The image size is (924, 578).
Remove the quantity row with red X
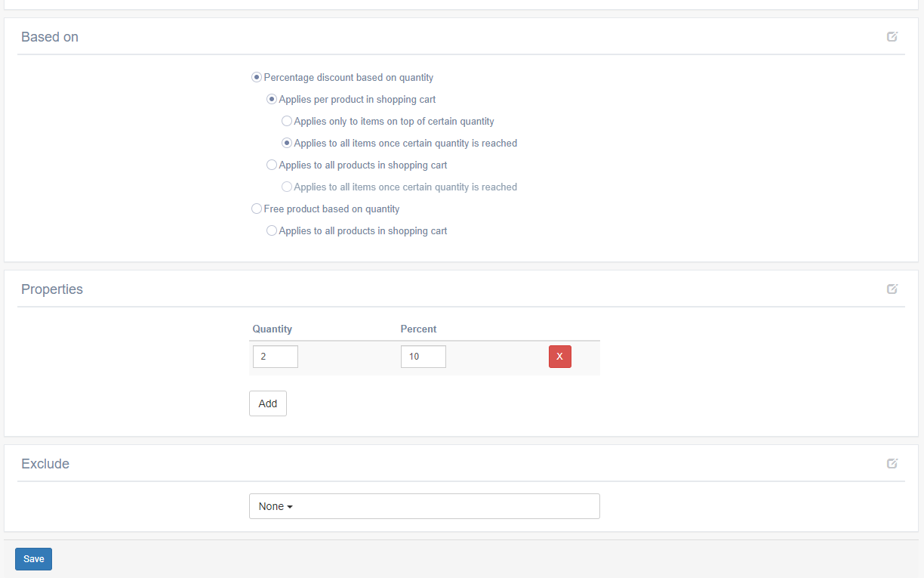point(559,357)
